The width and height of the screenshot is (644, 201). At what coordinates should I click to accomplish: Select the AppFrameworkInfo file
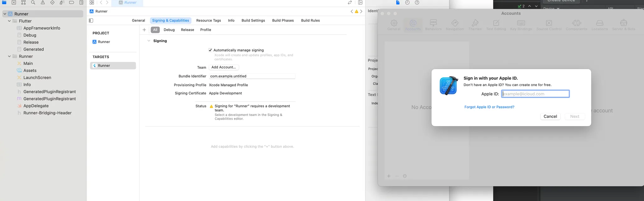42,28
